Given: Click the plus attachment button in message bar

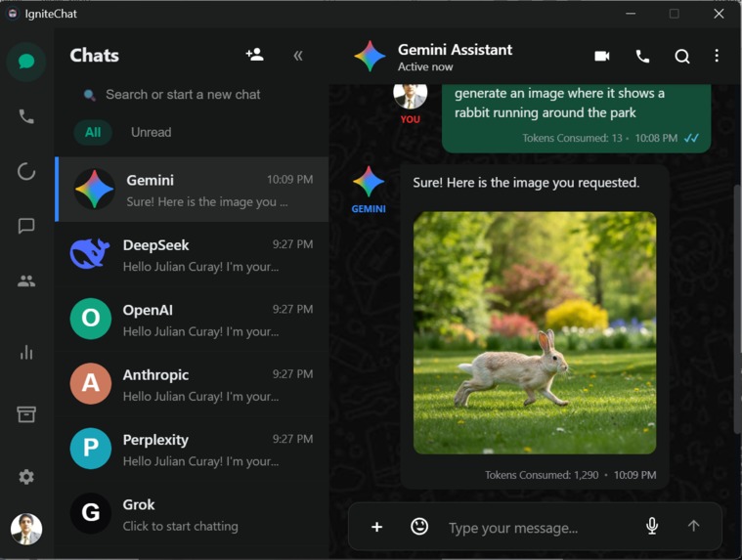Looking at the screenshot, I should pyautogui.click(x=376, y=527).
